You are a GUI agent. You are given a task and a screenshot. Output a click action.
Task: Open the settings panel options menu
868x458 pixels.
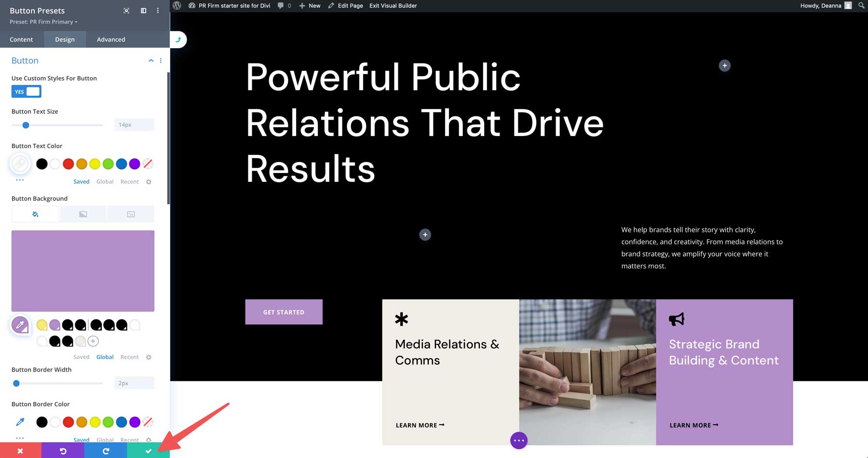coord(158,10)
